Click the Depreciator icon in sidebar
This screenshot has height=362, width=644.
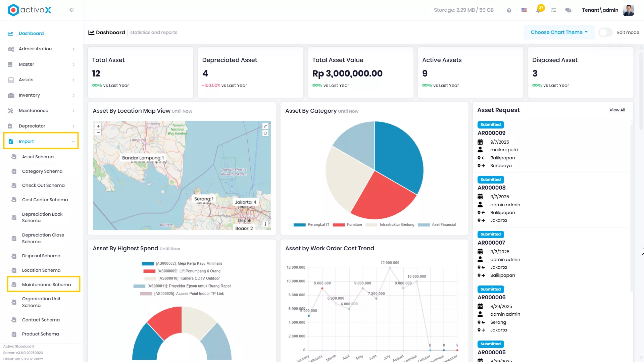(x=10, y=126)
